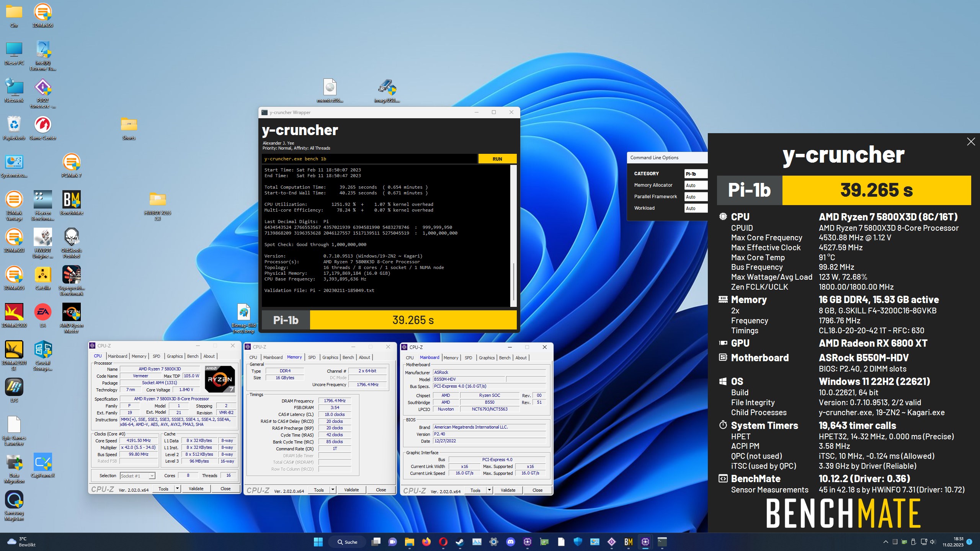Open the imageUSB desktop shortcut

click(x=387, y=90)
